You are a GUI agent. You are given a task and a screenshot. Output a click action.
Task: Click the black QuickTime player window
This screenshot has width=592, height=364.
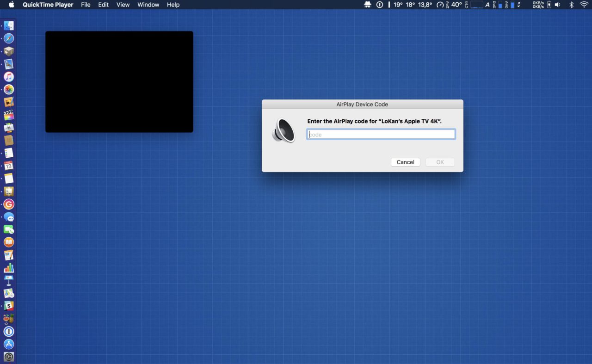pos(119,82)
